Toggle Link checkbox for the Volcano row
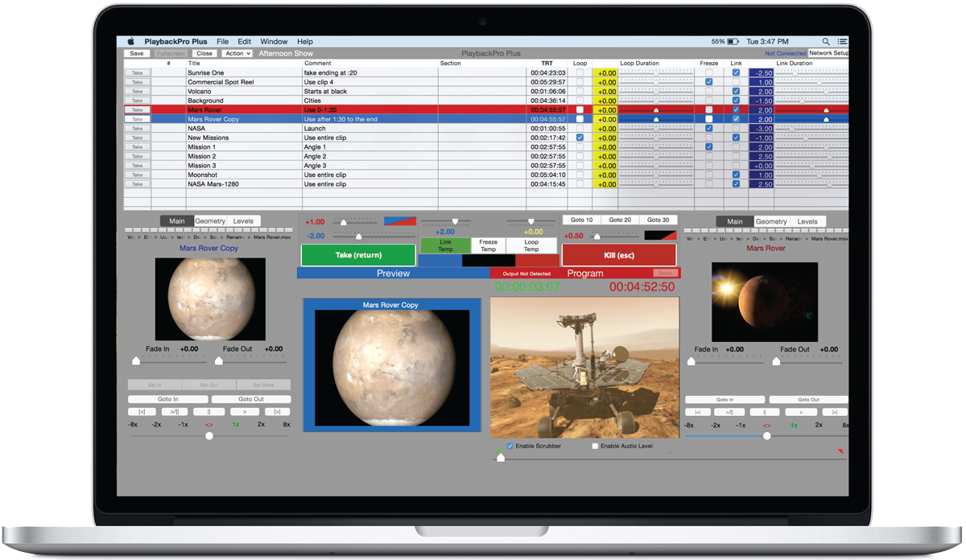The image size is (966, 560). tap(736, 91)
